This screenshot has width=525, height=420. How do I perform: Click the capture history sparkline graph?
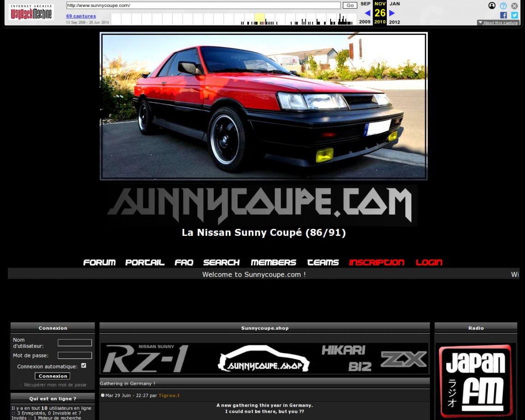(233, 19)
